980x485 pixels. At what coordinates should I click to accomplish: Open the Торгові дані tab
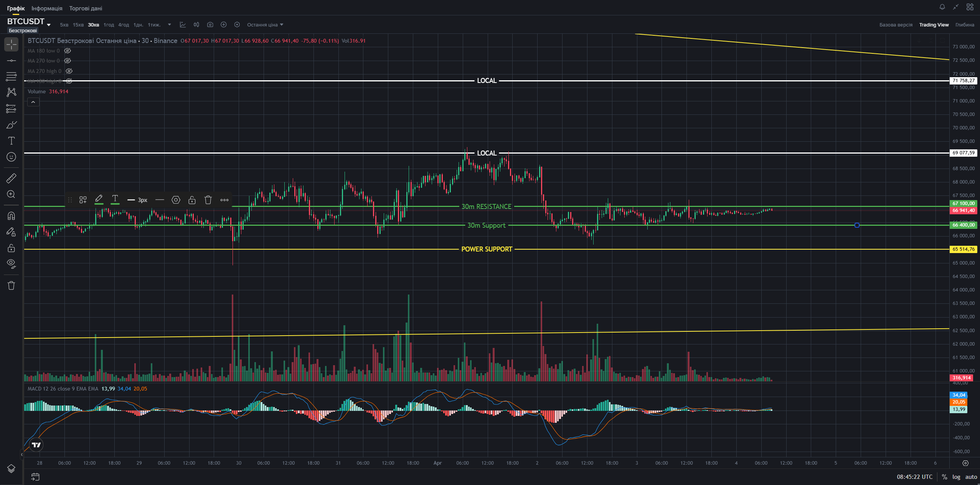pyautogui.click(x=86, y=8)
